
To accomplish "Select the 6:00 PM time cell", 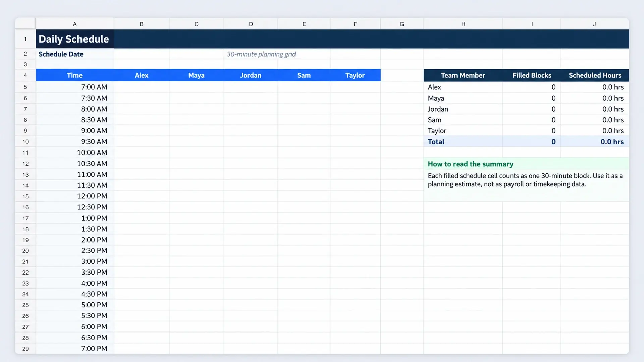I will pyautogui.click(x=75, y=327).
